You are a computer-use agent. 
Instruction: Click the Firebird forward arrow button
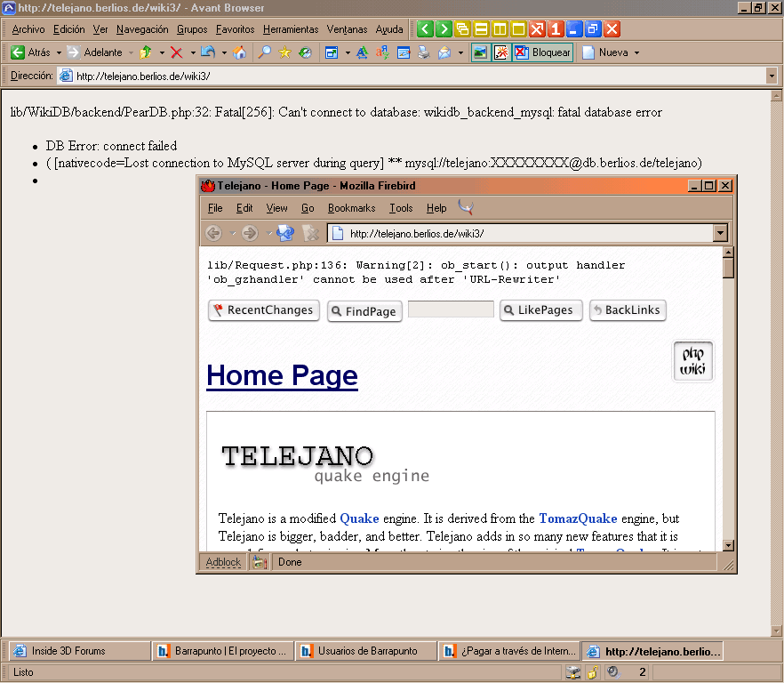tap(250, 233)
